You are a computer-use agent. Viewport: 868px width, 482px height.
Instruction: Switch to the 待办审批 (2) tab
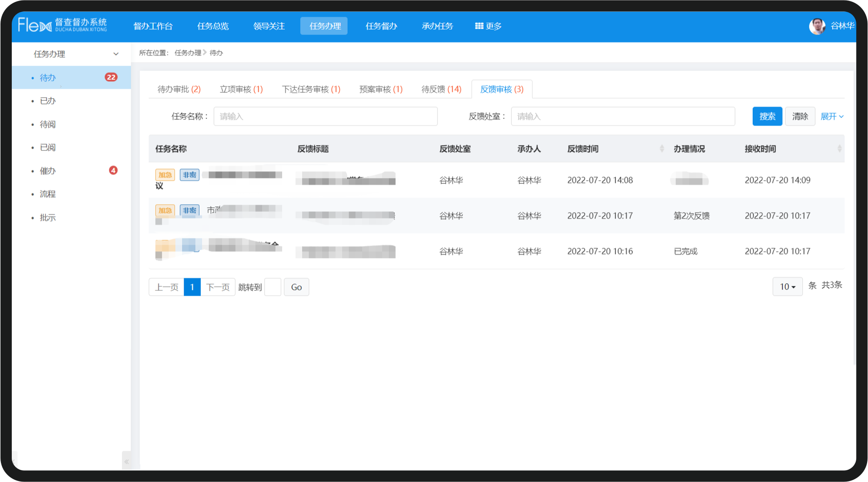pyautogui.click(x=179, y=89)
